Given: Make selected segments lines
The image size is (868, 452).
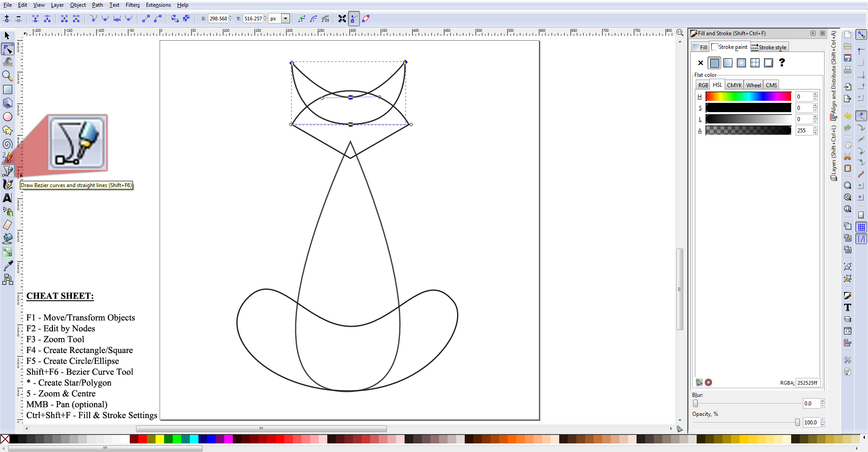Looking at the screenshot, I should tap(146, 19).
